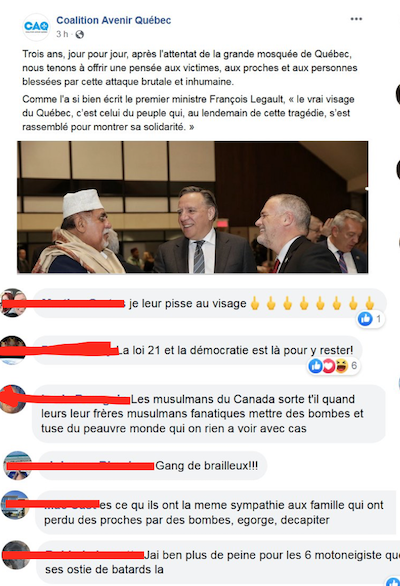400x586 pixels.
Task: Click the avatar beside the musulmans du Canada comment
Action: (13, 399)
